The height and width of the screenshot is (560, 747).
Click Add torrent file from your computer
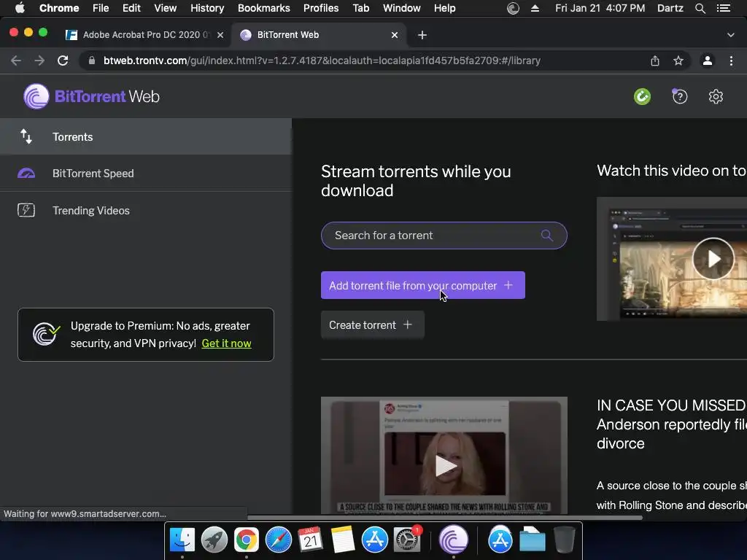[x=423, y=285]
